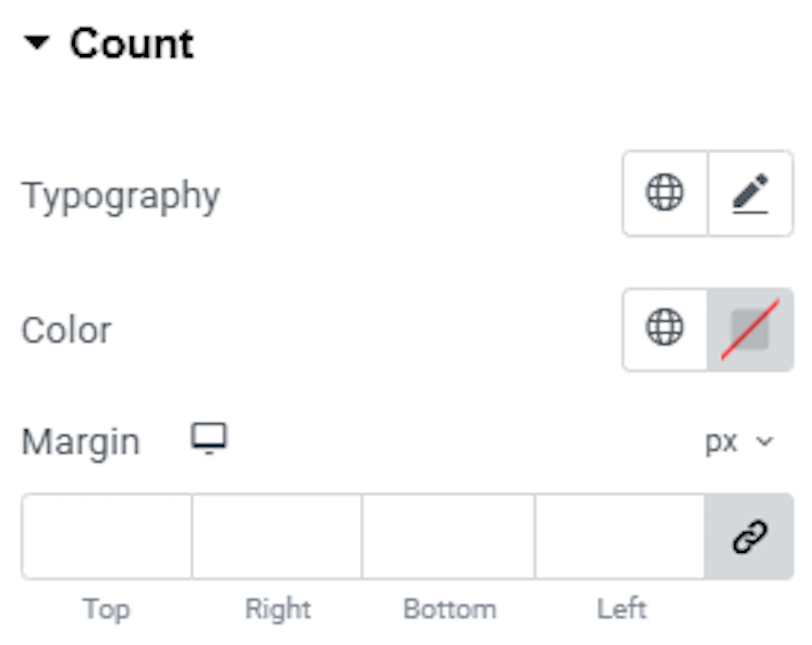This screenshot has height=645, width=812.
Task: Open global fonts globe for Typography
Action: coord(665,193)
